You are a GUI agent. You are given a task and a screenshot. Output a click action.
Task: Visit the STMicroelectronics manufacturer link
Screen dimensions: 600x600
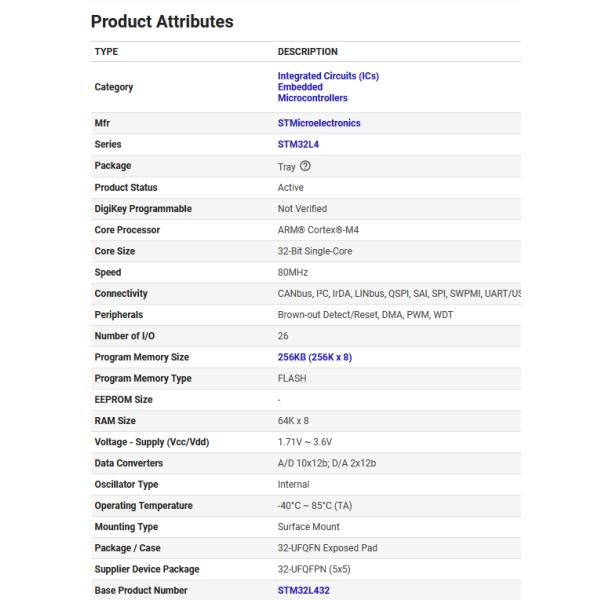pyautogui.click(x=319, y=123)
